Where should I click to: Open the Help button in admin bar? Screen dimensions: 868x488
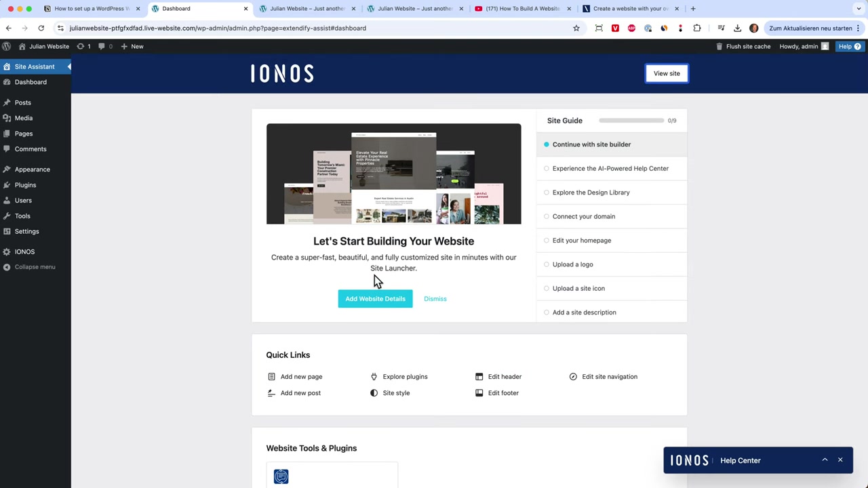point(849,46)
